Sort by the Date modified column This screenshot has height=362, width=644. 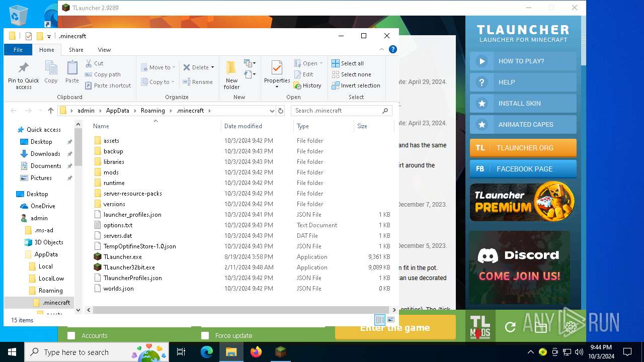pyautogui.click(x=257, y=126)
